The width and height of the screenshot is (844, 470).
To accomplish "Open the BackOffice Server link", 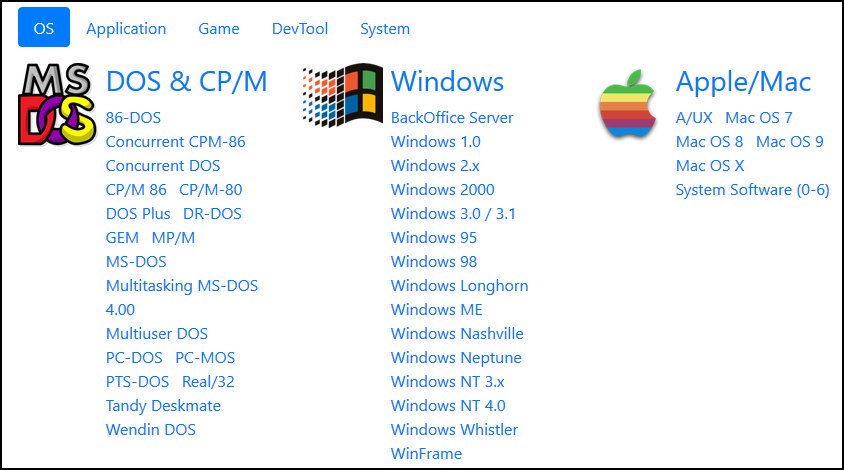I will click(452, 117).
